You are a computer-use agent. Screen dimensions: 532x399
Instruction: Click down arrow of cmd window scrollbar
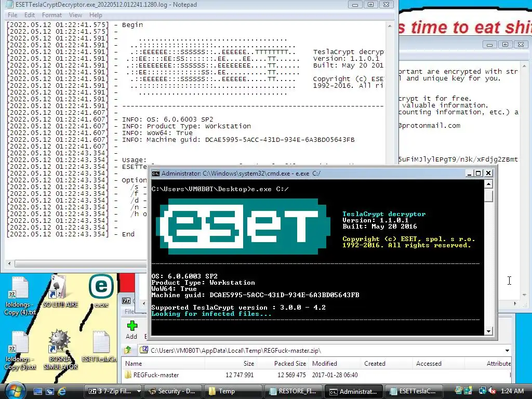point(488,331)
